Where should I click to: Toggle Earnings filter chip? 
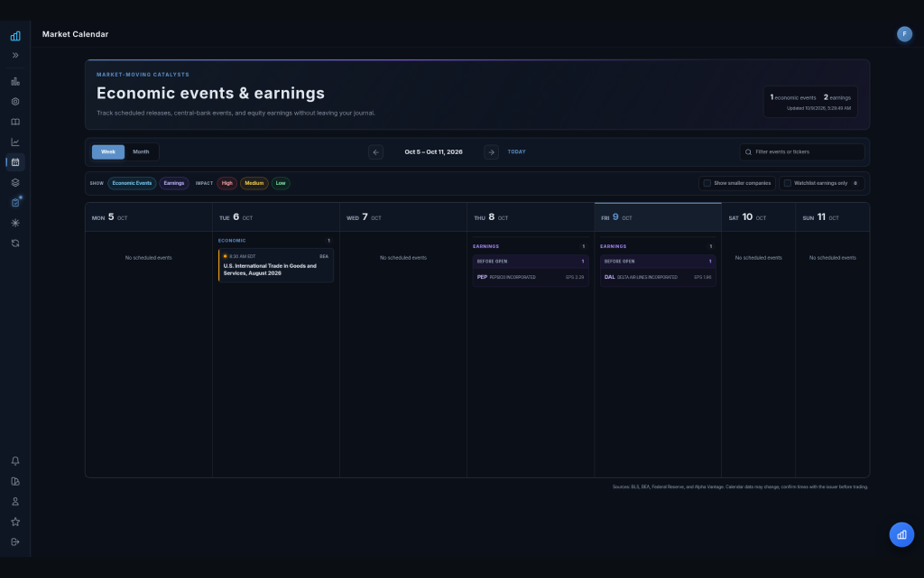174,183
